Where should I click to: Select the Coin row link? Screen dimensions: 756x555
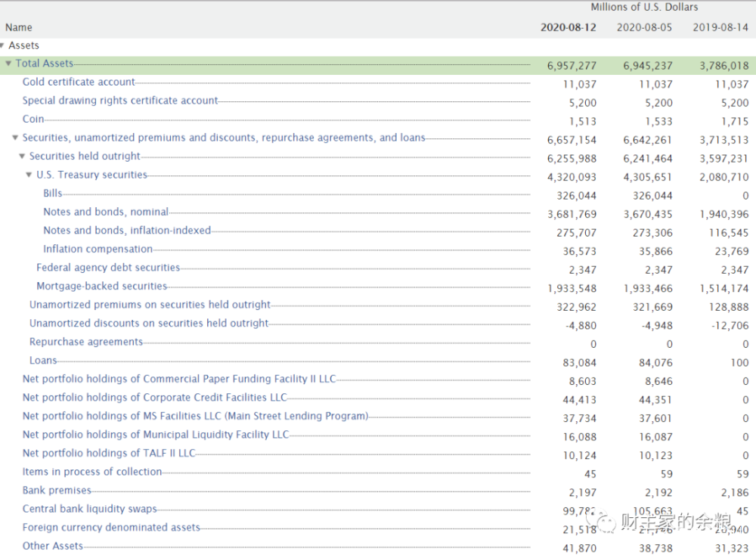coord(33,119)
